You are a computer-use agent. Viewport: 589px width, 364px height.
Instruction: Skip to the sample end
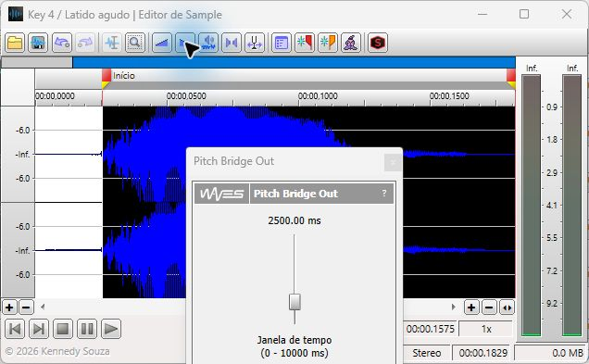tap(38, 329)
